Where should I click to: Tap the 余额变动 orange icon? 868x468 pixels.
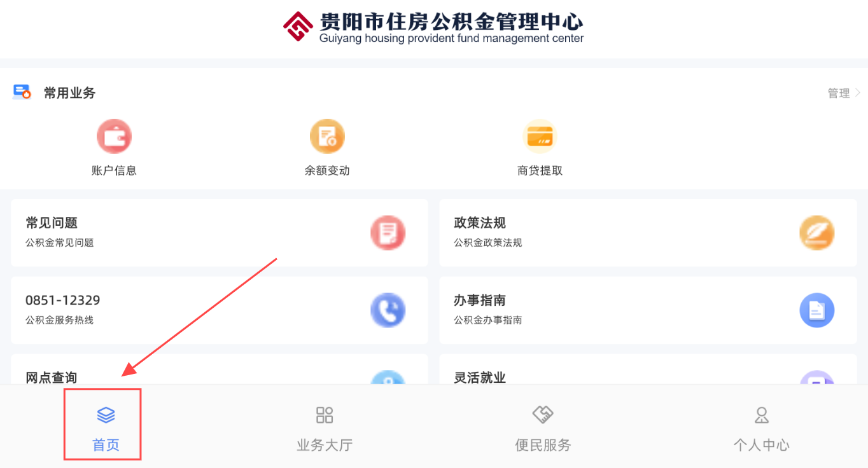coord(327,136)
